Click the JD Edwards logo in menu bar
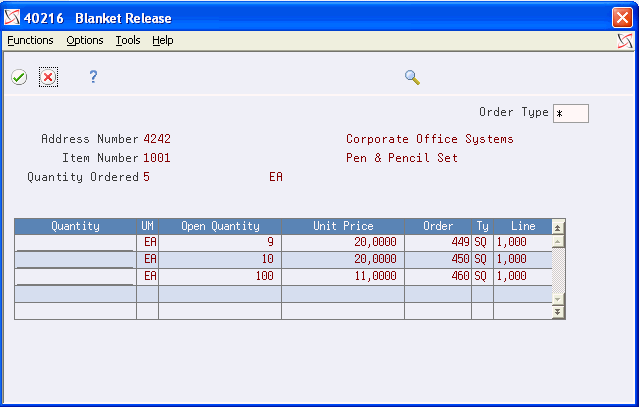The image size is (639, 407). click(x=625, y=41)
